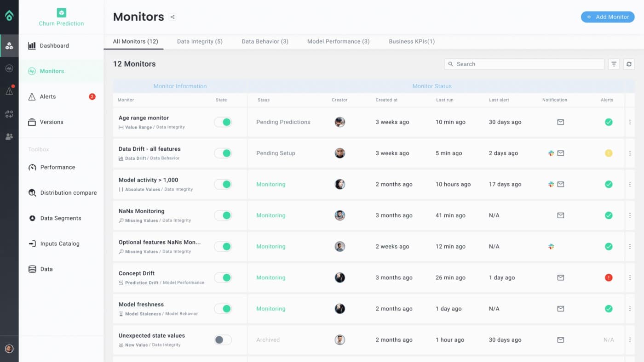The image size is (644, 362).
Task: Open the Business KPIs tab
Action: pos(412,41)
